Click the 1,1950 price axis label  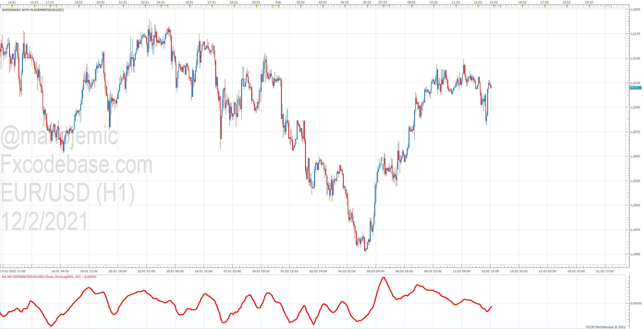635,254
